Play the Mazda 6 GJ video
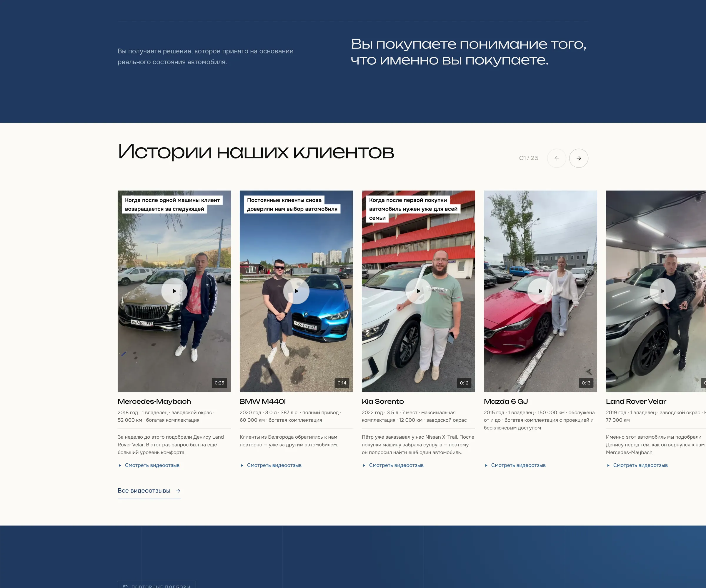Image resolution: width=706 pixels, height=588 pixels. (x=540, y=291)
